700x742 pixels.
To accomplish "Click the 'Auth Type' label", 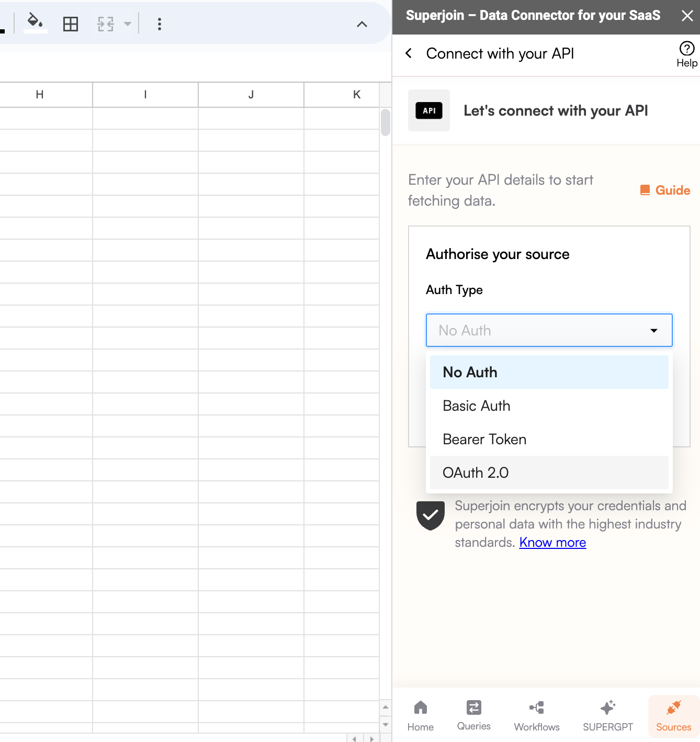I will click(454, 290).
